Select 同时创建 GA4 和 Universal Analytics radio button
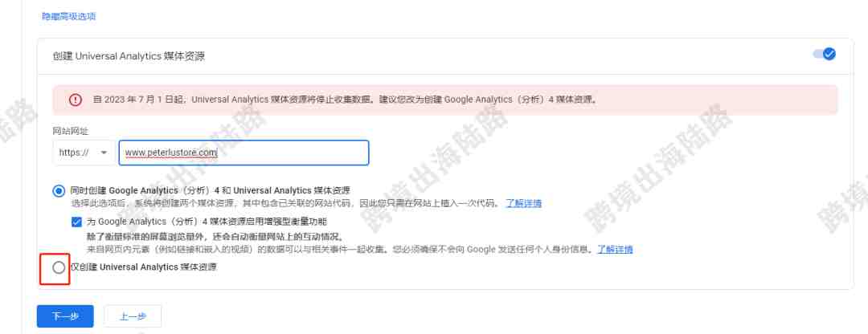This screenshot has height=334, width=868. tap(59, 191)
